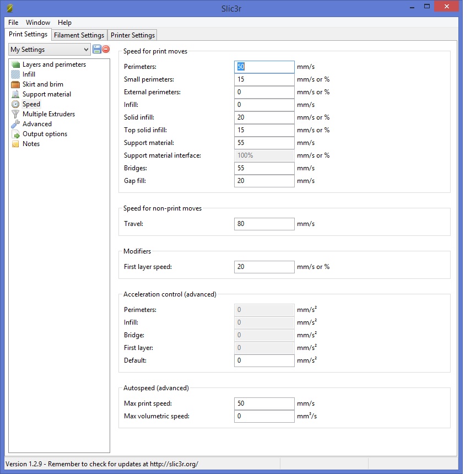Click the Default acceleration field
The height and width of the screenshot is (474, 476).
(264, 360)
